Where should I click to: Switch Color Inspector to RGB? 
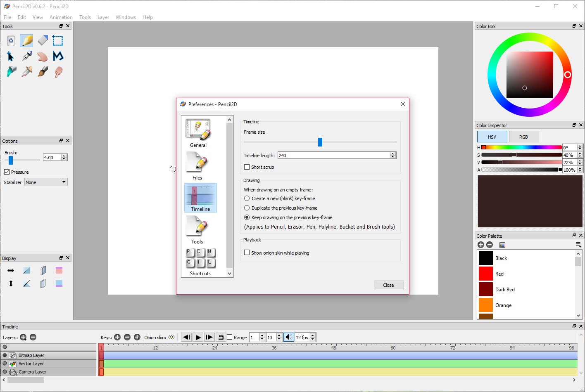[523, 137]
